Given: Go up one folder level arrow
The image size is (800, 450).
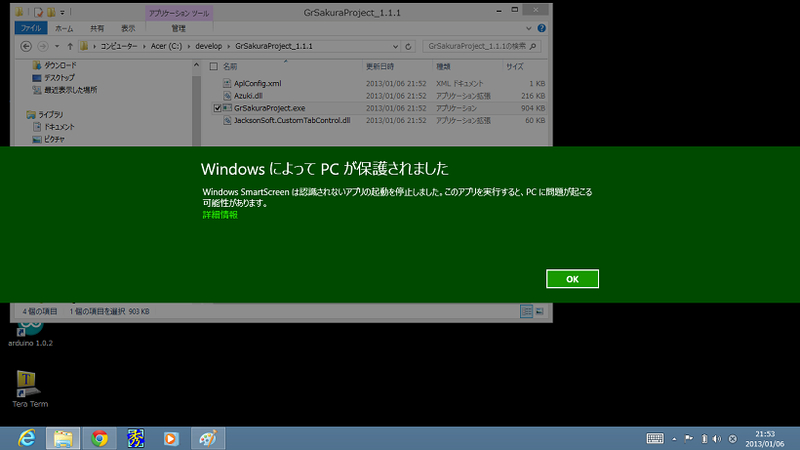Looking at the screenshot, I should 70,46.
